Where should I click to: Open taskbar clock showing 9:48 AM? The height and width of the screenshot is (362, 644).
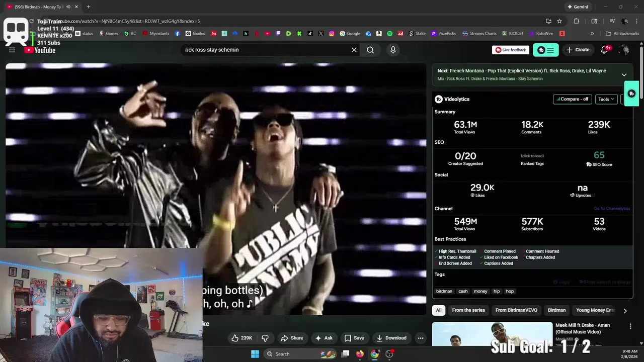click(630, 354)
